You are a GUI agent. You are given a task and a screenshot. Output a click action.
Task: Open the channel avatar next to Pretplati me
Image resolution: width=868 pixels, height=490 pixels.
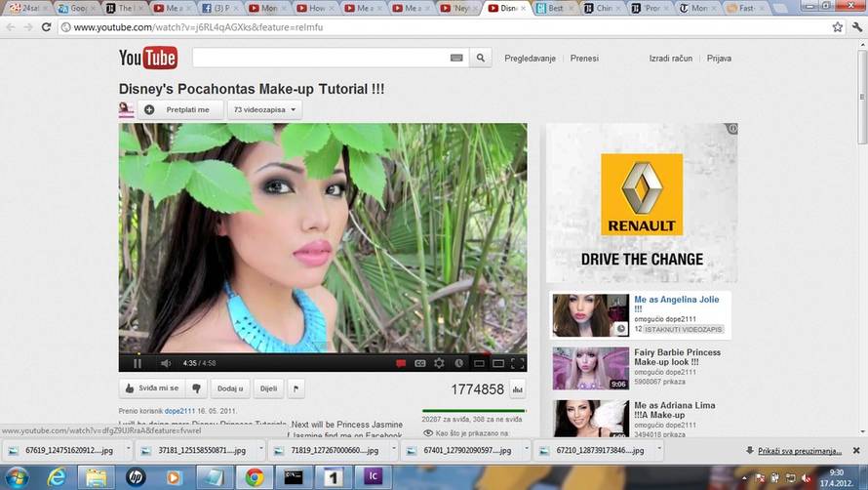coord(126,109)
